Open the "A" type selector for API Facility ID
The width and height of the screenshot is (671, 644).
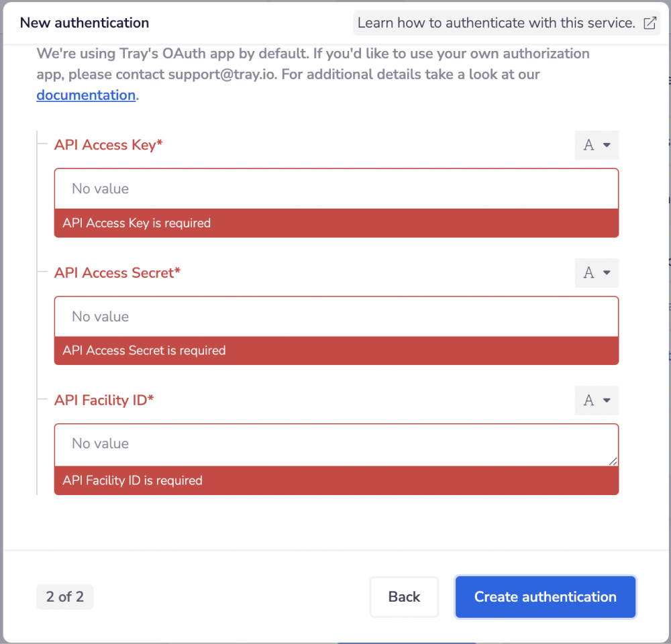click(596, 400)
